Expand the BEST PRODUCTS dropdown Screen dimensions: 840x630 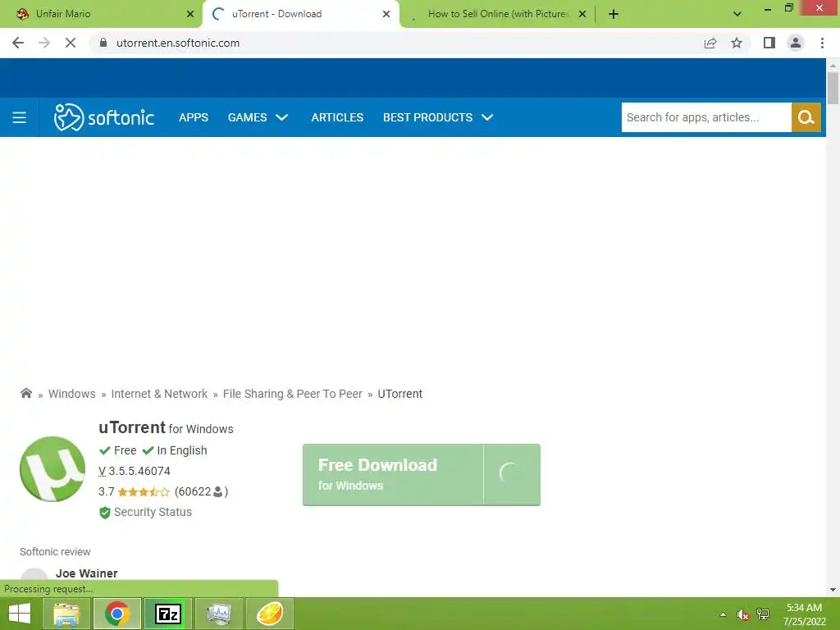(x=438, y=117)
